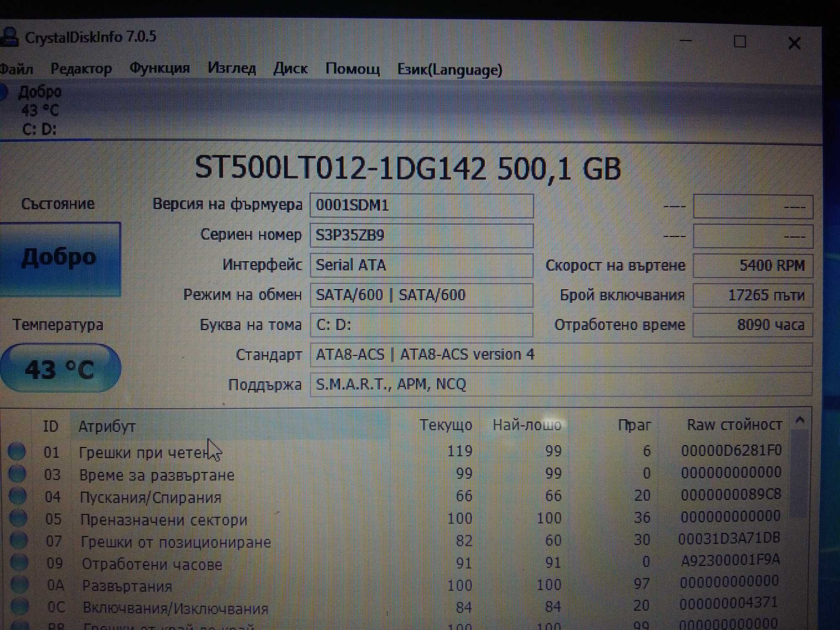Click the 17265 пъти power-on count field
Viewport: 840px width, 630px height.
753,295
